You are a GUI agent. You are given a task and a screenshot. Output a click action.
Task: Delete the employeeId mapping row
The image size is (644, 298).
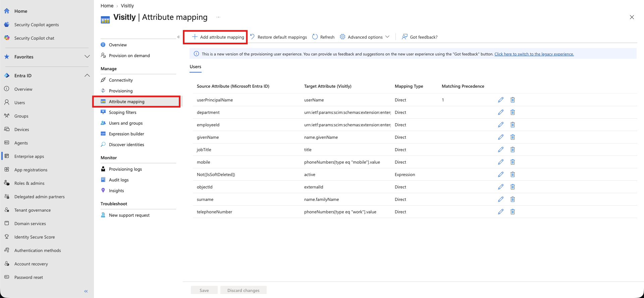[513, 125]
